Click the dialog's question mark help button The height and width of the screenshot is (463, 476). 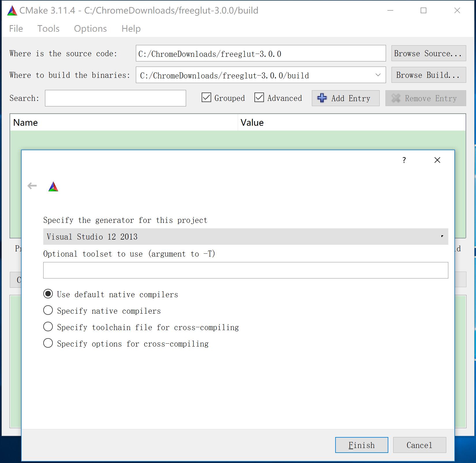pyautogui.click(x=404, y=160)
